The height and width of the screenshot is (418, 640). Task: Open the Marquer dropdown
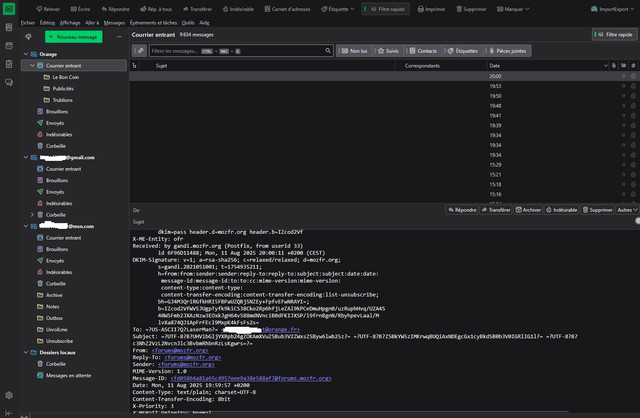coord(513,9)
